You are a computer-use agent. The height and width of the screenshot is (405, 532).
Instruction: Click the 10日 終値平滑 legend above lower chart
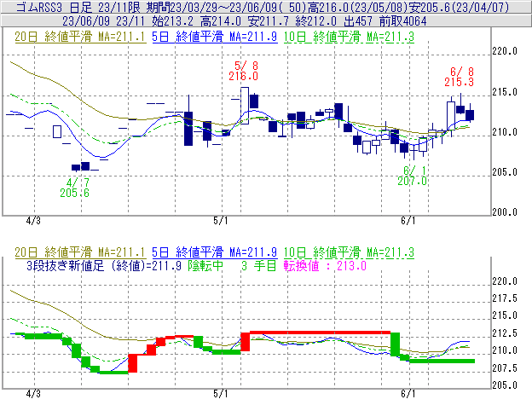click(x=349, y=252)
